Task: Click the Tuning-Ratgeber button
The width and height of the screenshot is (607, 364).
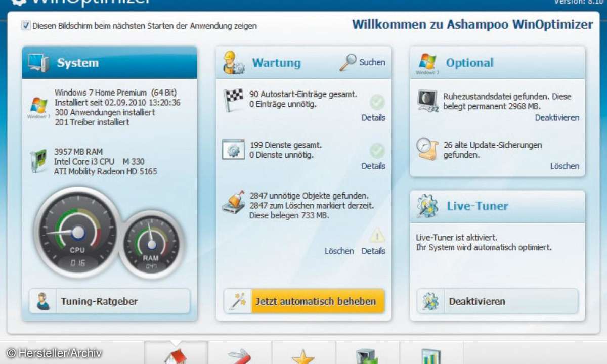Action: coord(109,301)
